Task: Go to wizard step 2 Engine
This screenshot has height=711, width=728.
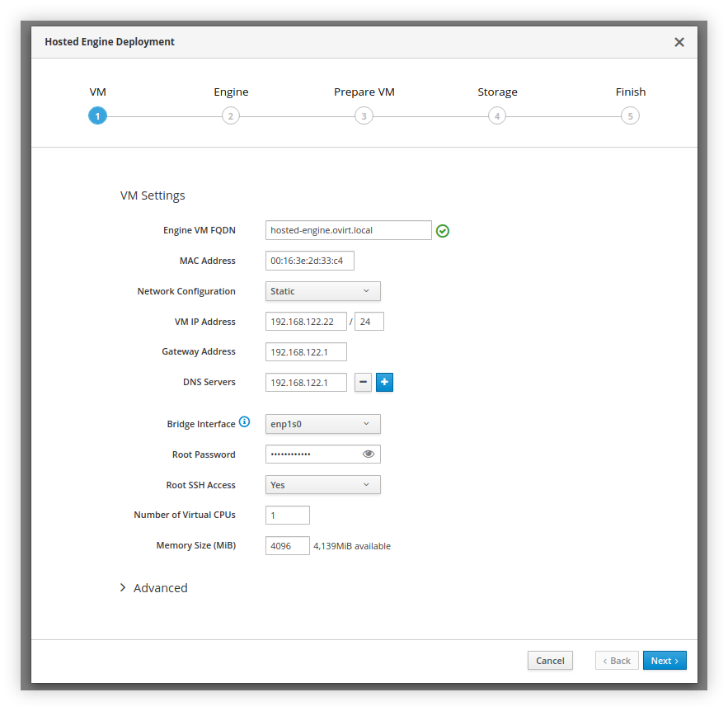Action: click(231, 116)
